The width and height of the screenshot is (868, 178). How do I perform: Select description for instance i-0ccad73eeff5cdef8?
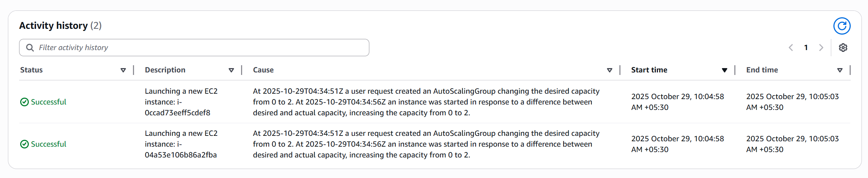pos(181,102)
